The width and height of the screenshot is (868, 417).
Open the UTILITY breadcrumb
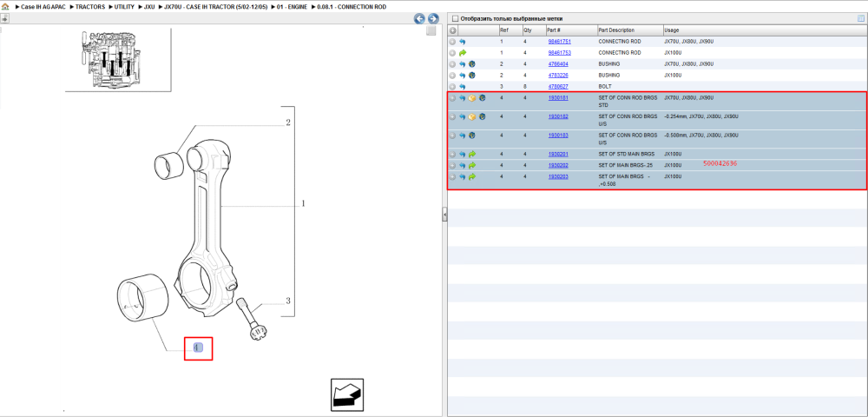click(x=124, y=7)
